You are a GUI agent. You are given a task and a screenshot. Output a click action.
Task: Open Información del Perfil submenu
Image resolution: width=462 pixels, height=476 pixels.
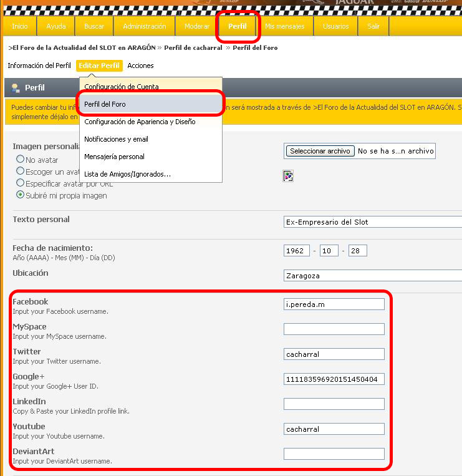click(39, 66)
